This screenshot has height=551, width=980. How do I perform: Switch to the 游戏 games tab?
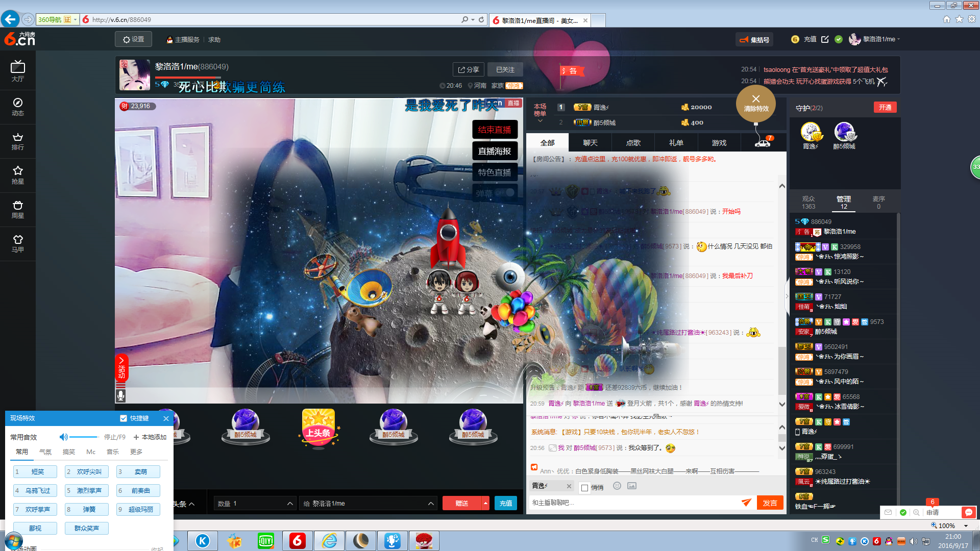click(719, 143)
